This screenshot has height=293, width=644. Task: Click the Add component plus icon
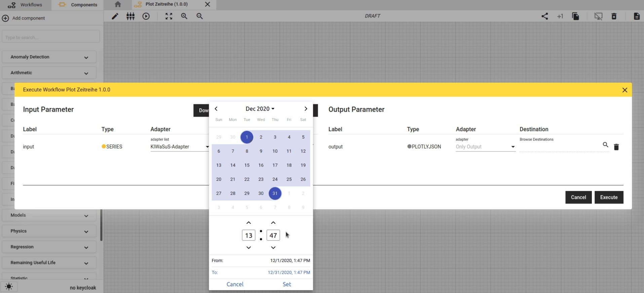tap(5, 18)
